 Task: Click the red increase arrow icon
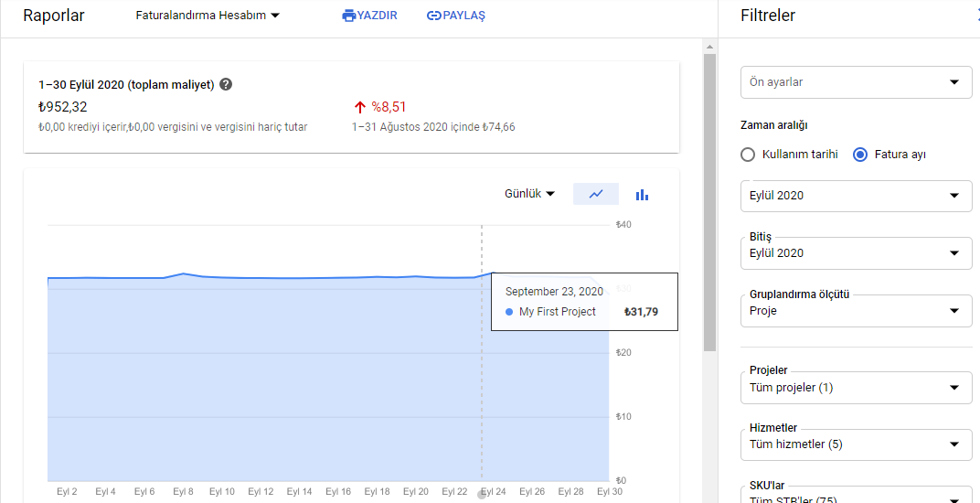pos(359,108)
